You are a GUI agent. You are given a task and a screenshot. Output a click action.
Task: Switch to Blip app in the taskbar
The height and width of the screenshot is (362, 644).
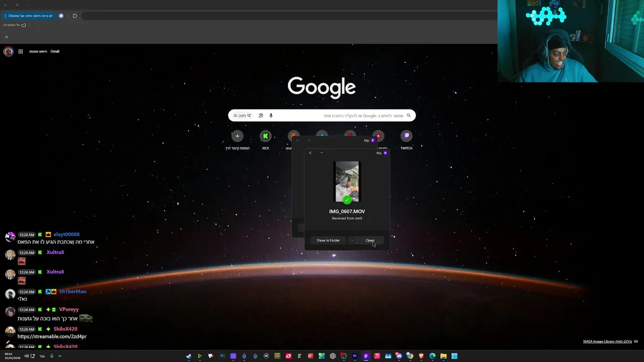tap(366, 356)
